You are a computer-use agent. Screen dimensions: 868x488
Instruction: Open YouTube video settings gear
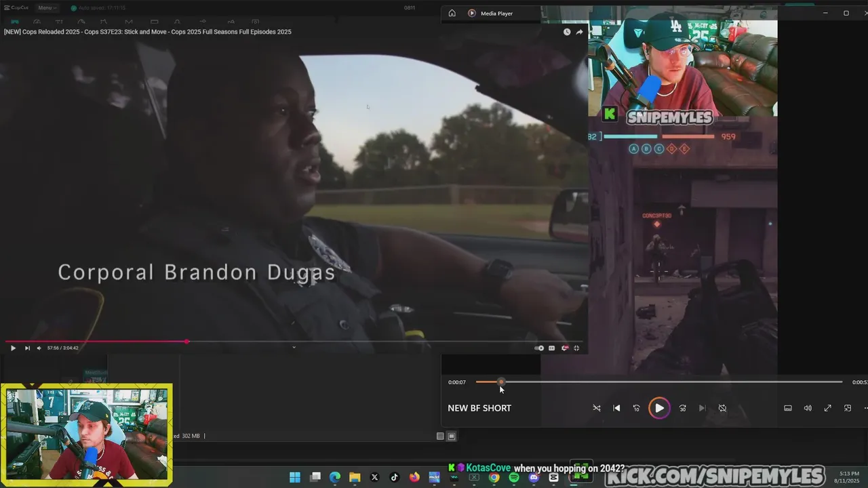(564, 348)
